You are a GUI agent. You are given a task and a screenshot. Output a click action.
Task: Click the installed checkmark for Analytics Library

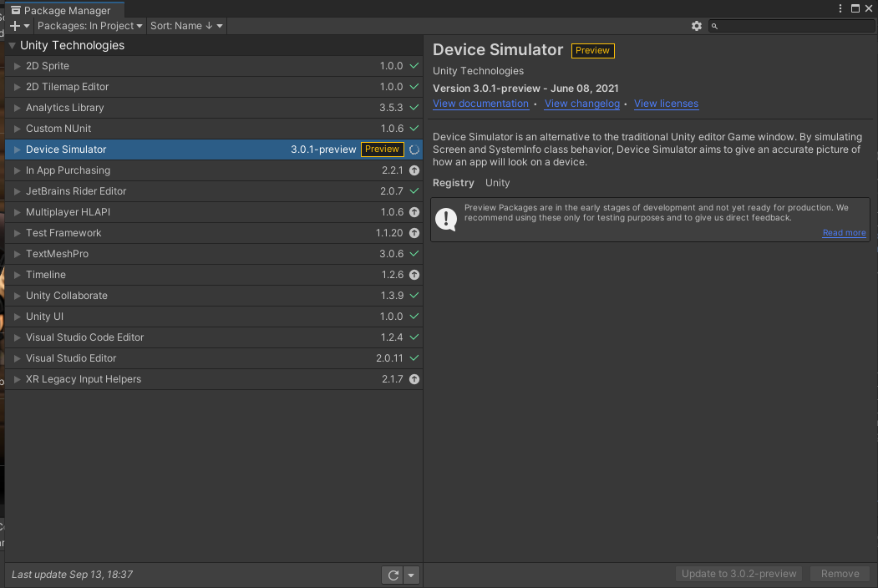click(x=414, y=108)
